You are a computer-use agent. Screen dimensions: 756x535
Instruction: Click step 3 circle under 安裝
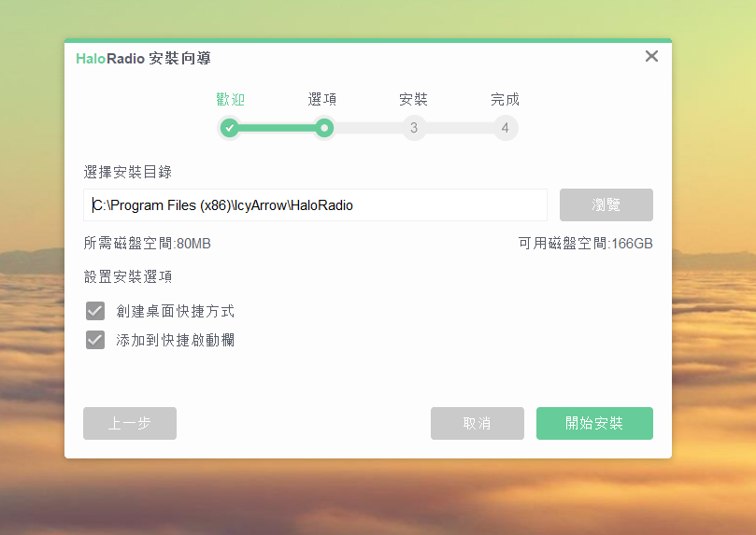click(x=414, y=128)
